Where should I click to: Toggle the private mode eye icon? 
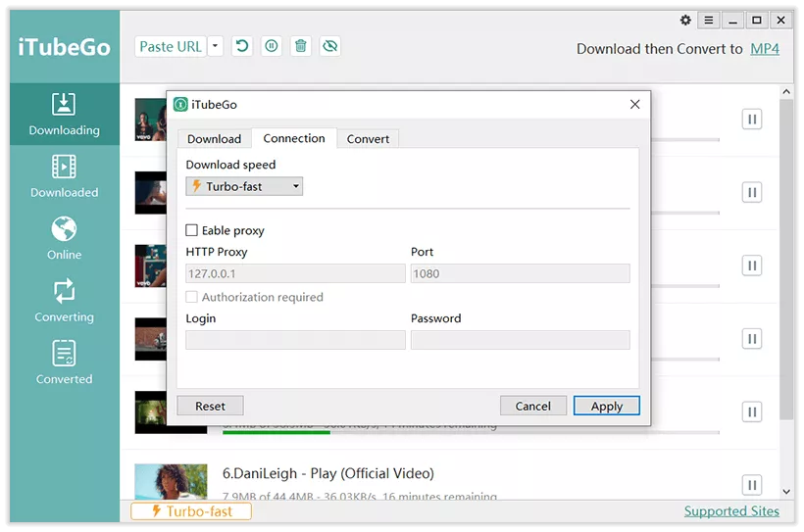[330, 46]
